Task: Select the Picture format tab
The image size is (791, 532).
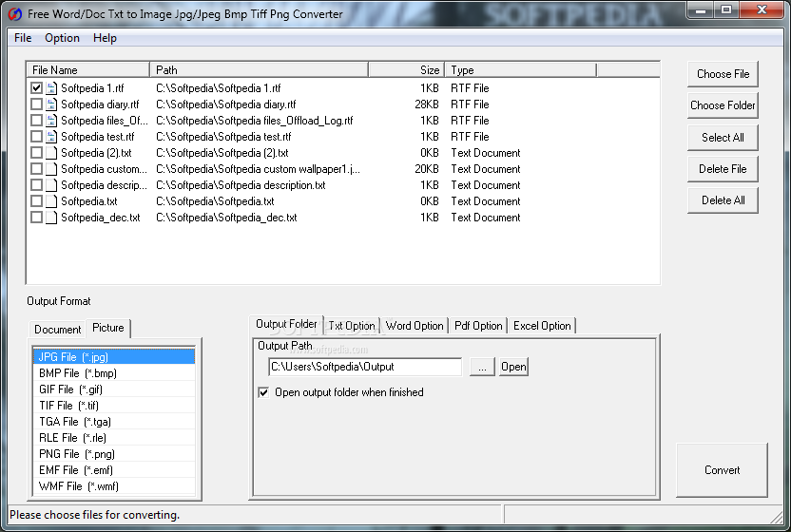Action: coord(108,328)
